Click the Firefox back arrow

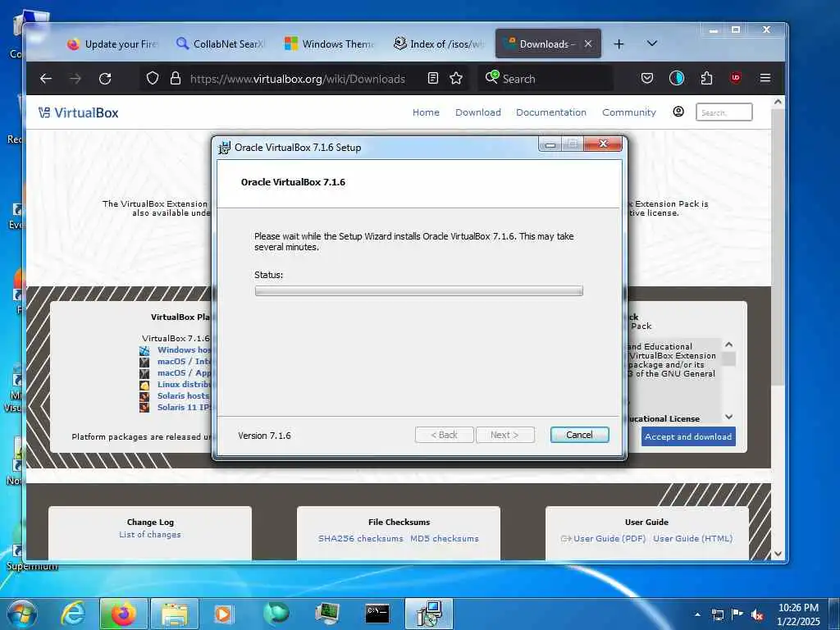click(x=46, y=79)
